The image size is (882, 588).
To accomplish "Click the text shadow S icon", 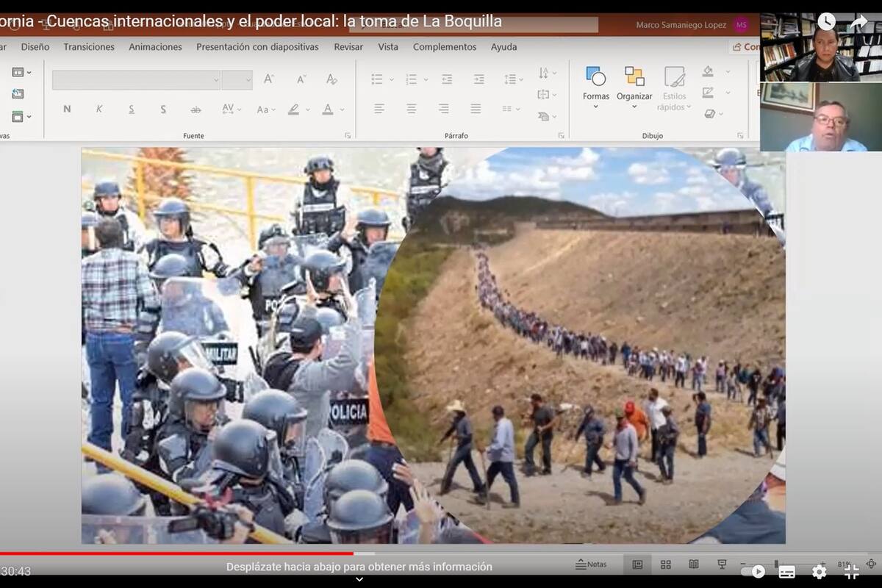I will (163, 109).
